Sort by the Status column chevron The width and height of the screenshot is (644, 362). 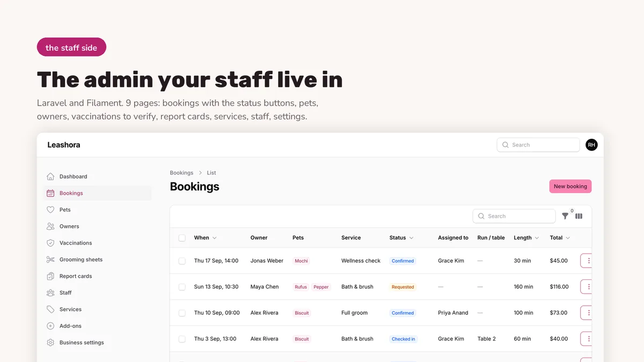tap(412, 238)
